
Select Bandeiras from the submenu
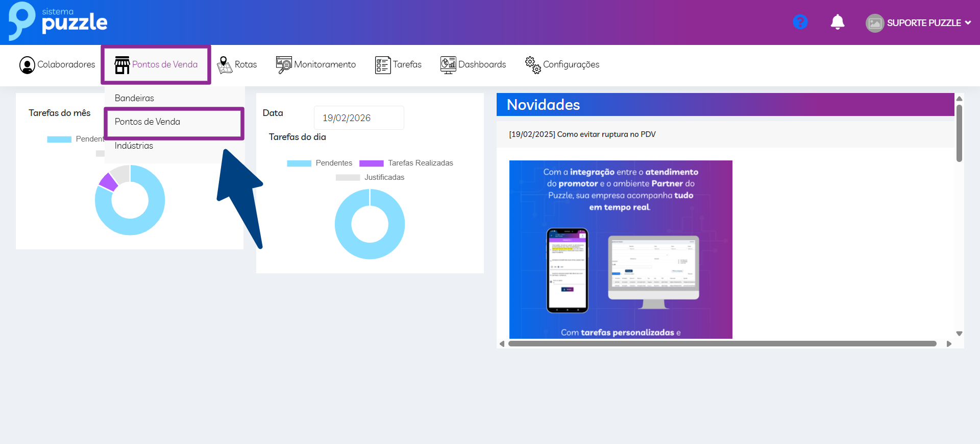click(134, 98)
